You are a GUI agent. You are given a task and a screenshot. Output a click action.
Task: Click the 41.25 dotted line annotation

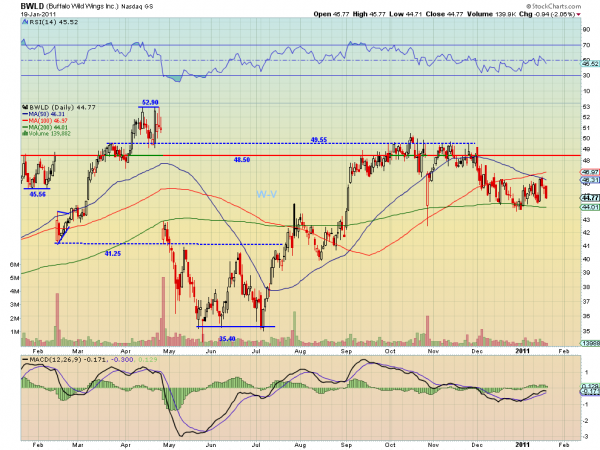(112, 253)
